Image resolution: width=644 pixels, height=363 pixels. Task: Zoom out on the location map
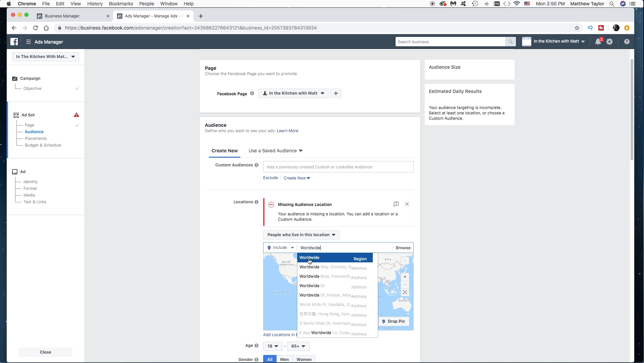point(405,284)
